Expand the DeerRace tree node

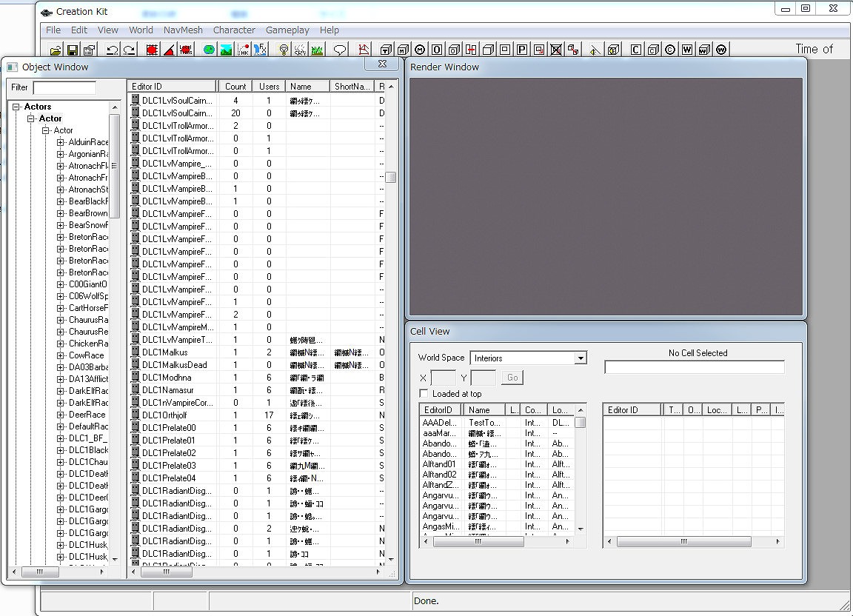point(61,415)
